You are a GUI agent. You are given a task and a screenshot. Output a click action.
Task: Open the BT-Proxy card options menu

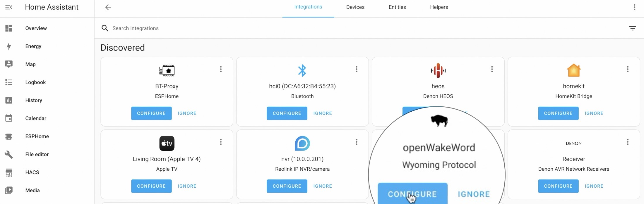click(221, 69)
